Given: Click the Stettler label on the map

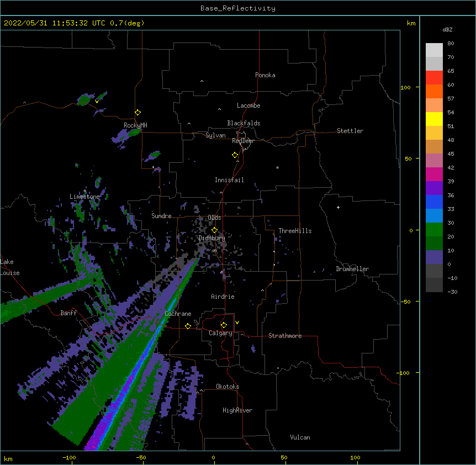Looking at the screenshot, I should pos(350,131).
